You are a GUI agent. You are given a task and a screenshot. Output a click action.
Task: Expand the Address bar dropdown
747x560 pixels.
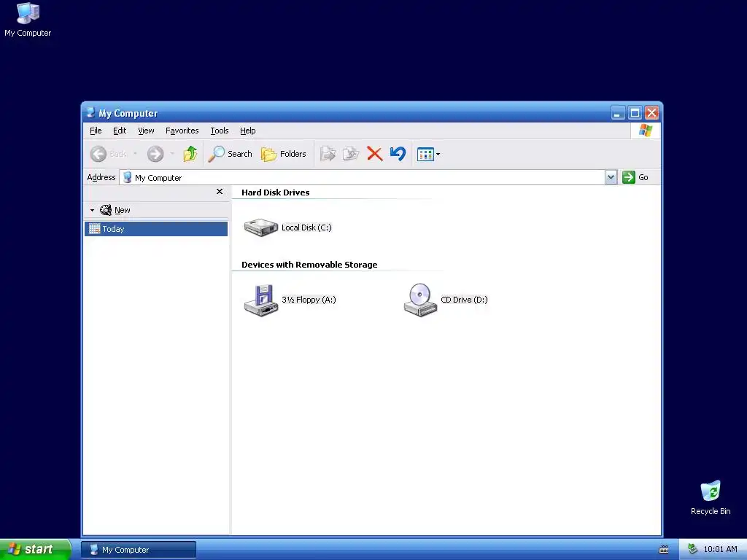611,178
